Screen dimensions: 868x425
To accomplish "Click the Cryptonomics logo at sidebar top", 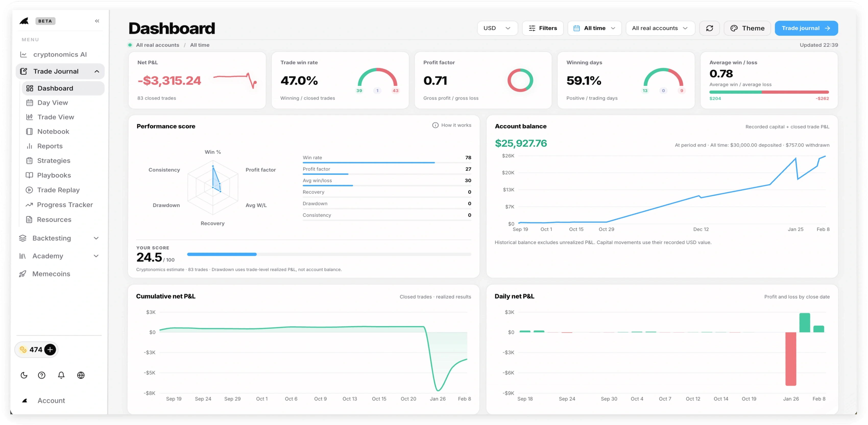I will 24,21.
